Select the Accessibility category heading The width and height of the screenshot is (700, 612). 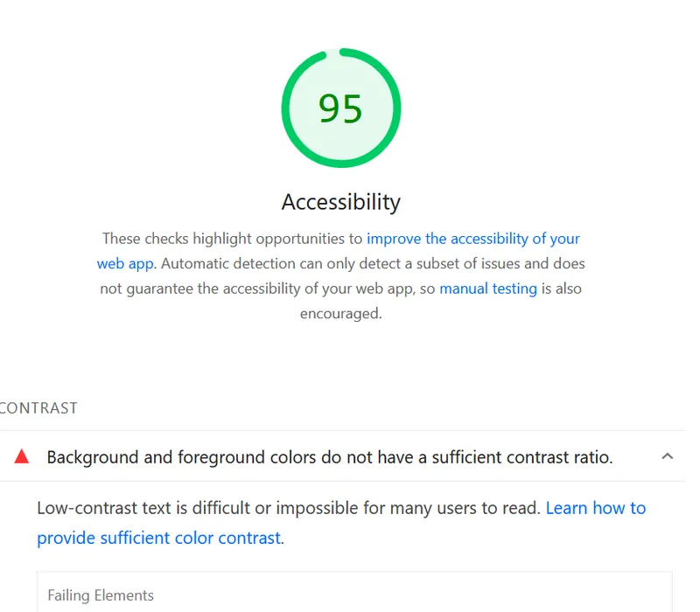click(x=340, y=202)
